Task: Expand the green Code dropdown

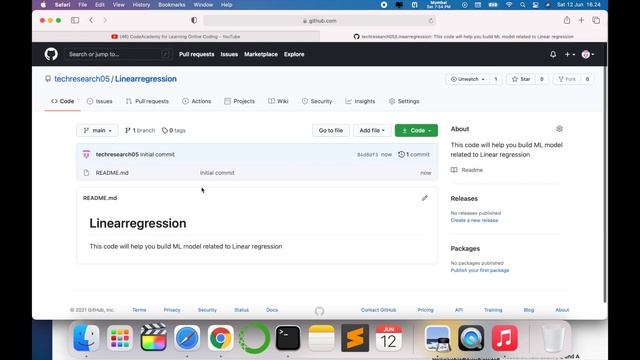Action: click(x=416, y=130)
